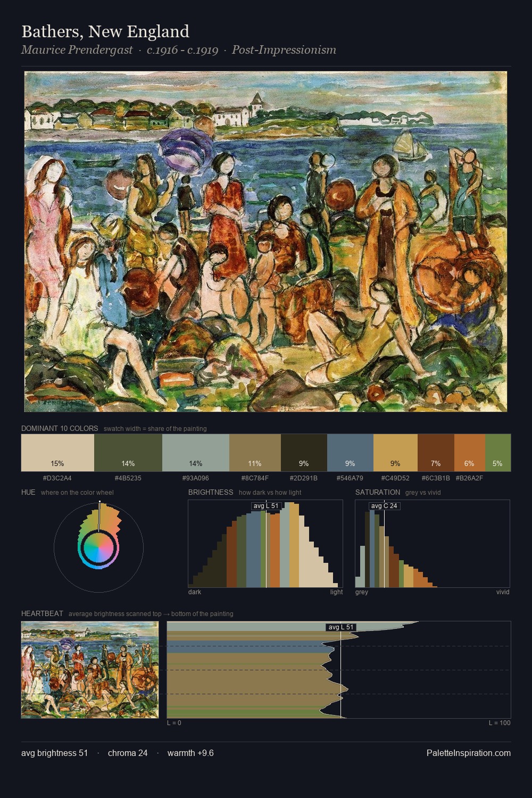Screen dimensions: 532x798
Task: Click the '#546A79' hex code label
Action: tap(350, 478)
